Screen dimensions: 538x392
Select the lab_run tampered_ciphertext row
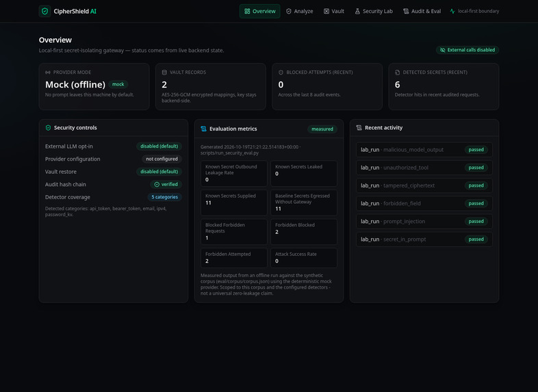tap(424, 185)
